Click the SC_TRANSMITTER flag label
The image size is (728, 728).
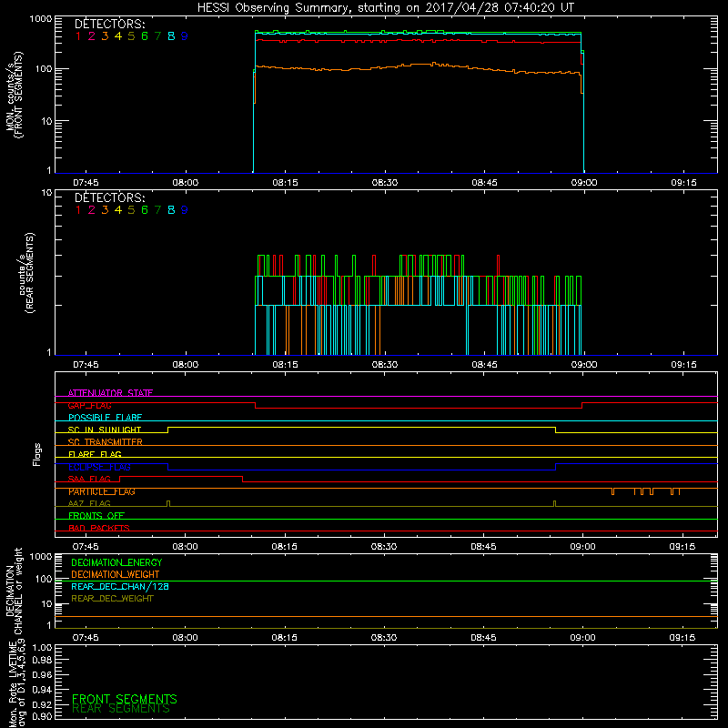point(106,442)
